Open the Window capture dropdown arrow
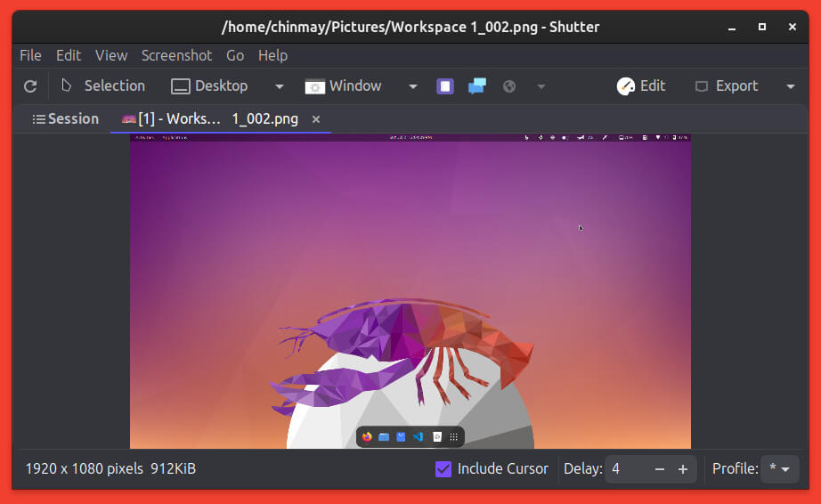Image resolution: width=821 pixels, height=504 pixels. (x=412, y=86)
